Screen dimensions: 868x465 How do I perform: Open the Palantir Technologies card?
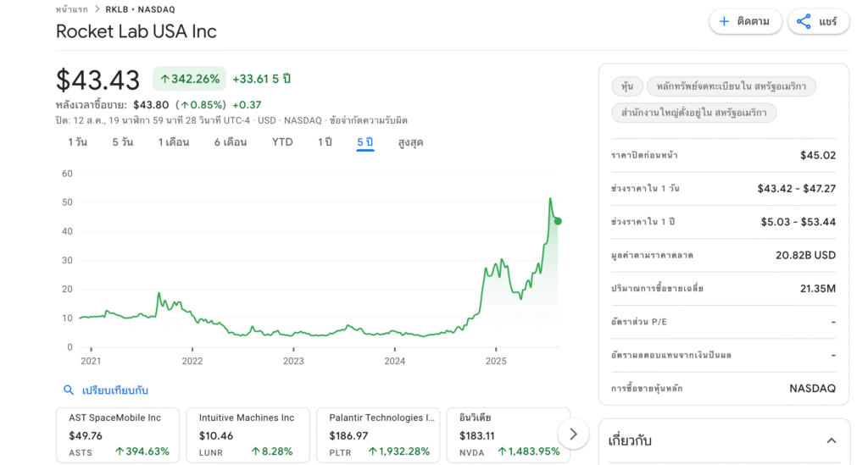378,435
